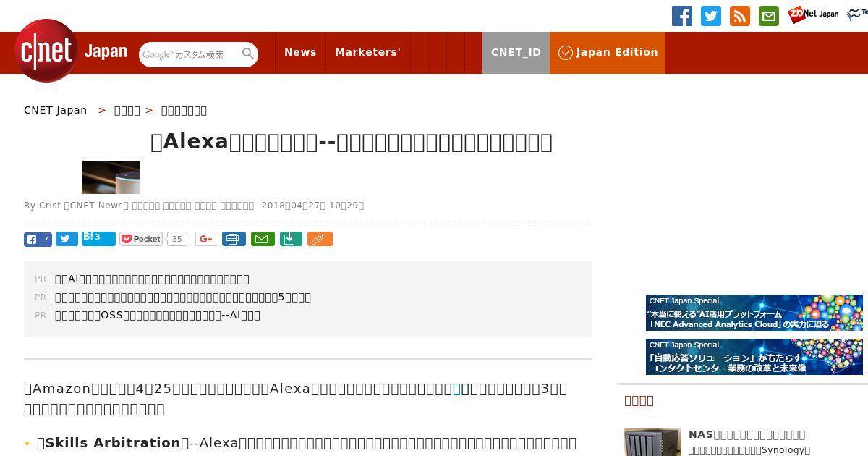Click the author byline Ry Crist

42,206
